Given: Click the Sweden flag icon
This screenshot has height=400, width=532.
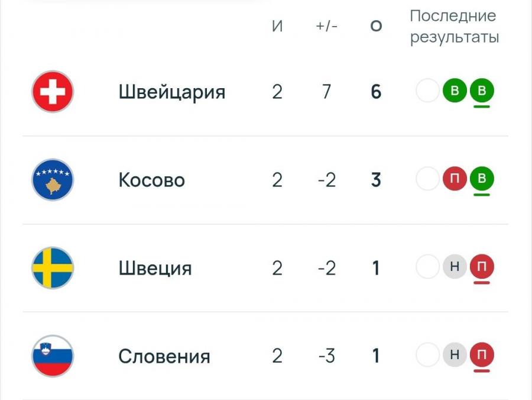Looking at the screenshot, I should [x=53, y=268].
